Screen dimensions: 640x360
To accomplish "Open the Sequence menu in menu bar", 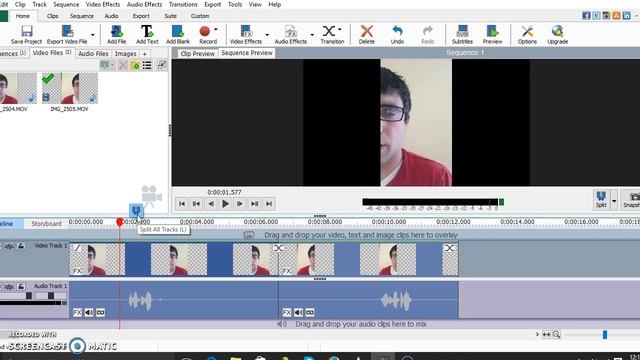I will pyautogui.click(x=66, y=4).
